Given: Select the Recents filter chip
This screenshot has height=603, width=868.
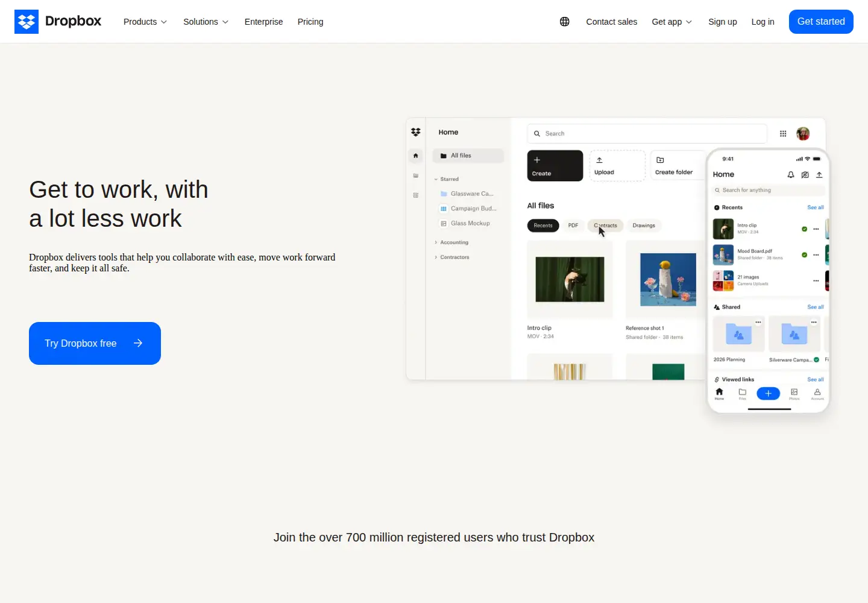Looking at the screenshot, I should (543, 226).
